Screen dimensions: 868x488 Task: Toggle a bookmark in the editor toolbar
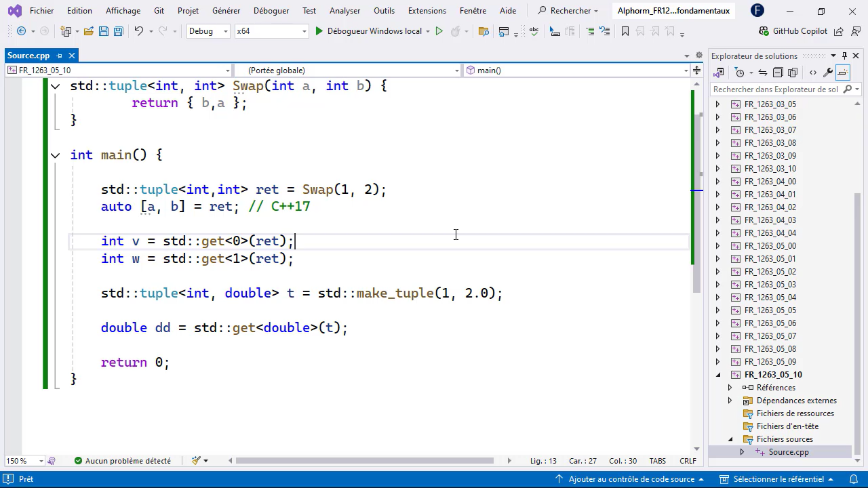pyautogui.click(x=625, y=31)
